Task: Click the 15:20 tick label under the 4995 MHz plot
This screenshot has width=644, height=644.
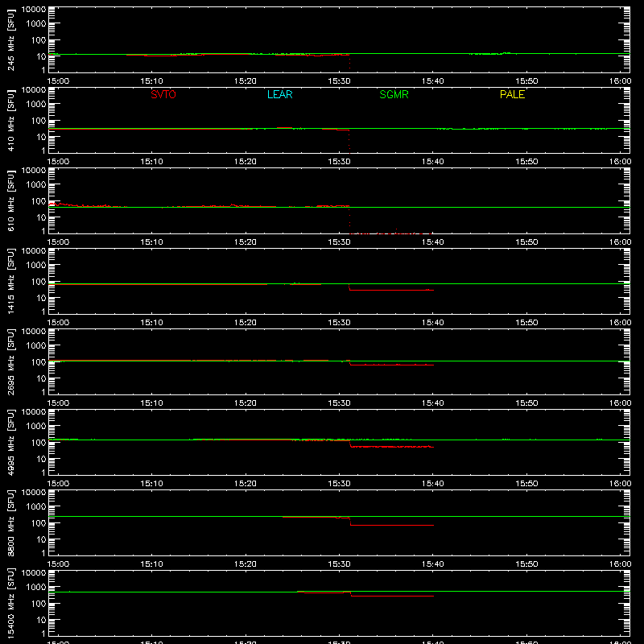Action: 246,484
